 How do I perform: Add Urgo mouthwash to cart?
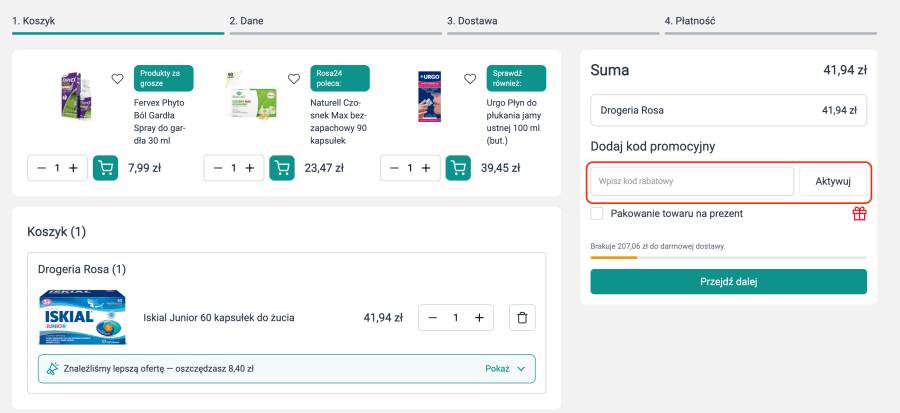(x=458, y=168)
